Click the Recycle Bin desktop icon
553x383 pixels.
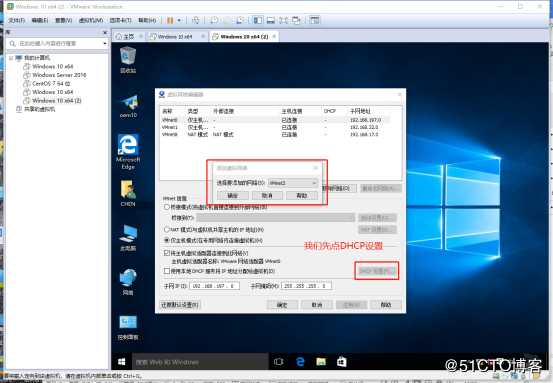pyautogui.click(x=128, y=60)
